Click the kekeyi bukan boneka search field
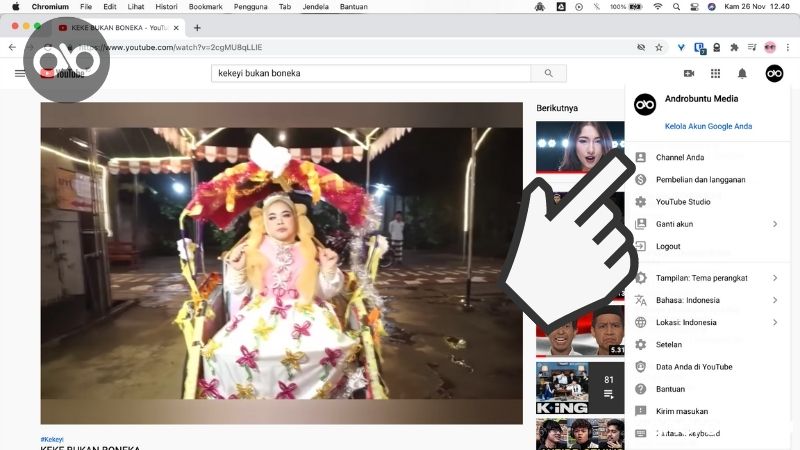 [371, 73]
